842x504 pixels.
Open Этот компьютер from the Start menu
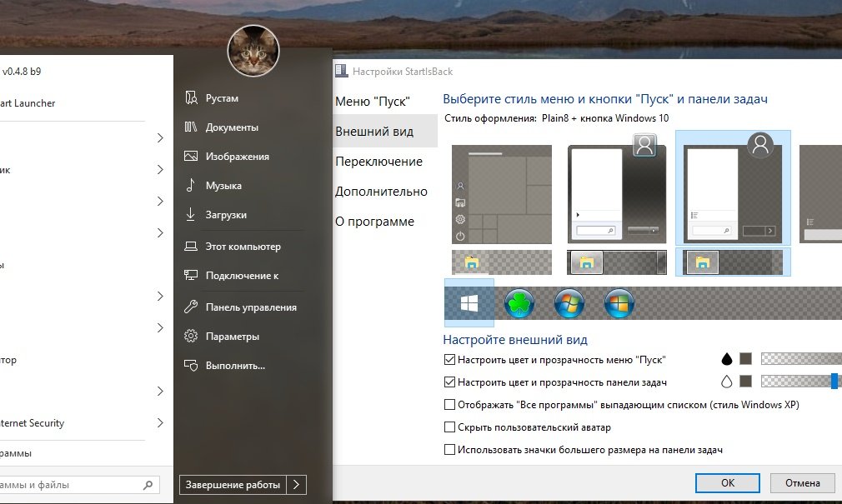243,247
